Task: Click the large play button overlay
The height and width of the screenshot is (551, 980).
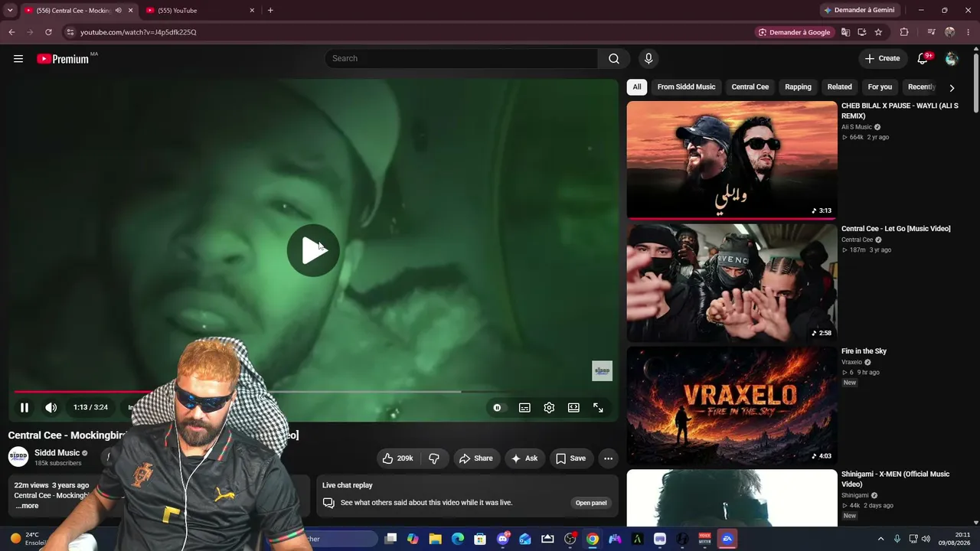Action: point(313,250)
